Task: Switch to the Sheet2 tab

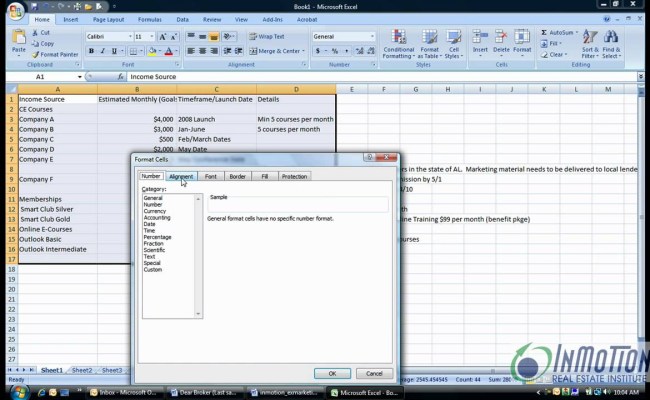Action: point(82,370)
